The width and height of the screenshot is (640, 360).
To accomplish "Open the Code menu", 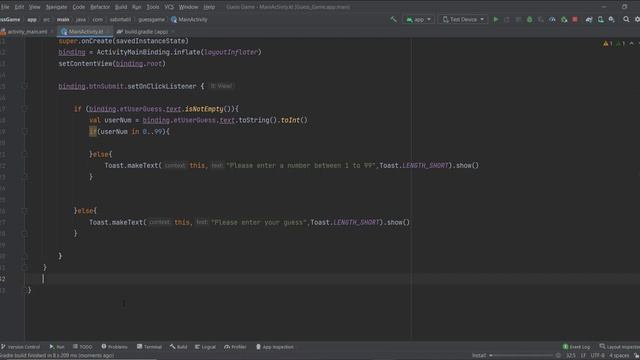I will point(78,7).
